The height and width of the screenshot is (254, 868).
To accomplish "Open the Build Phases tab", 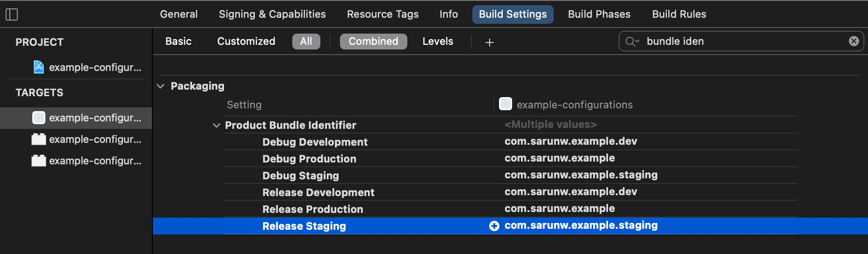I will click(x=599, y=14).
